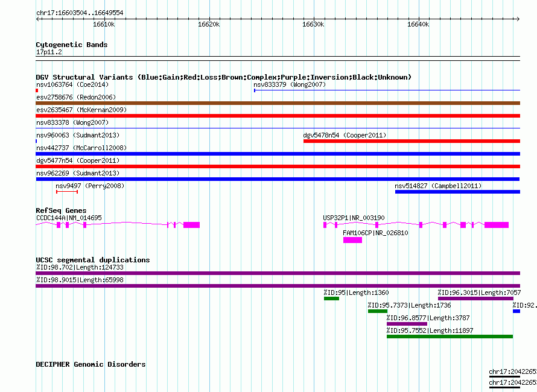The width and height of the screenshot is (537, 392).
Task: Click the %ID:98.9015|Length:65998 duplication label
Action: pyautogui.click(x=80, y=280)
